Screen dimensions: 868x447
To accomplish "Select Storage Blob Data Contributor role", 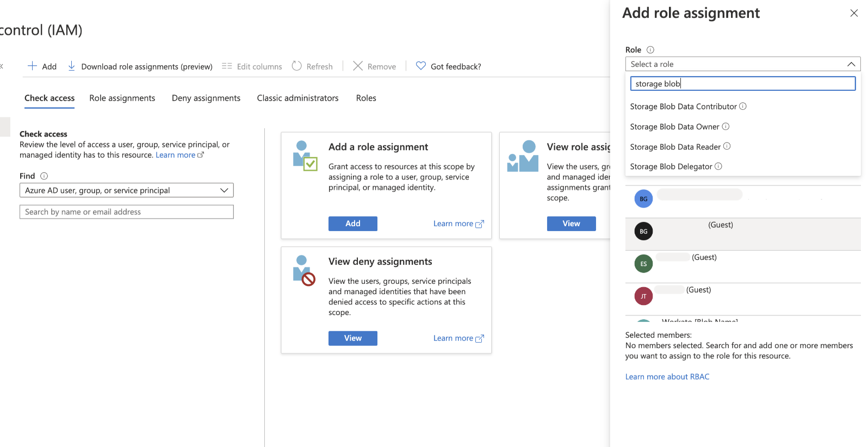I will [683, 107].
